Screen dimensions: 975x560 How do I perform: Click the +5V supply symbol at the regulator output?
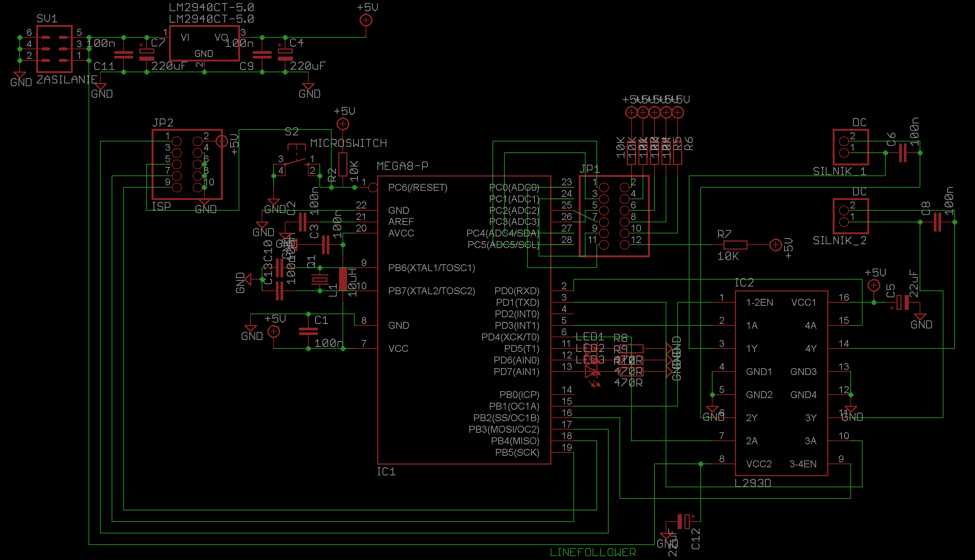click(x=366, y=20)
